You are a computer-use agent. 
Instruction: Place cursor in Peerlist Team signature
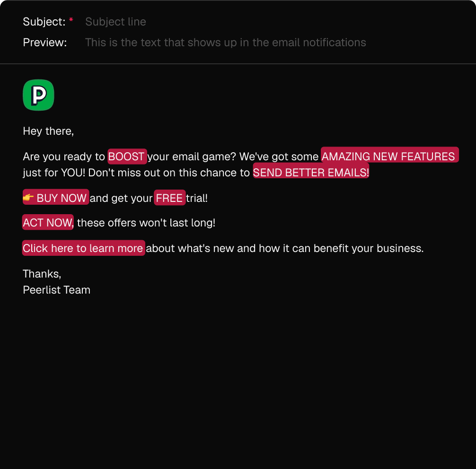(56, 290)
